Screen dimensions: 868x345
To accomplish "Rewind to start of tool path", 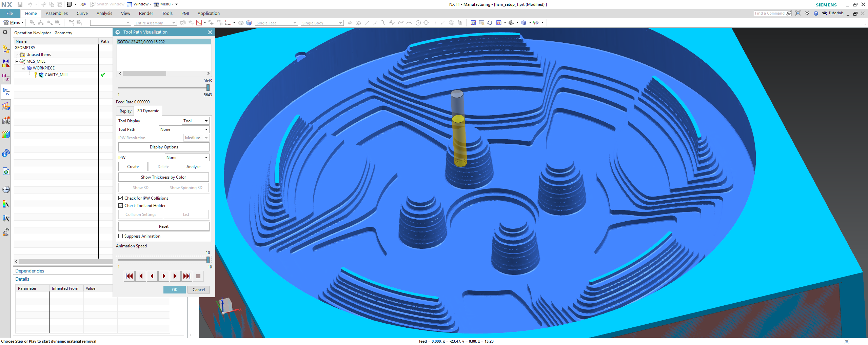I will coord(129,276).
